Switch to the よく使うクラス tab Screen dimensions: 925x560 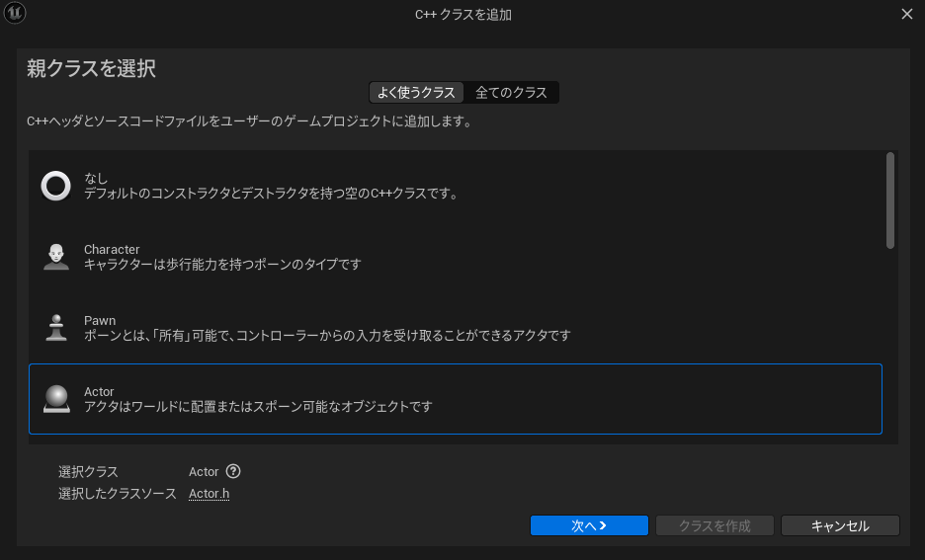pyautogui.click(x=416, y=93)
